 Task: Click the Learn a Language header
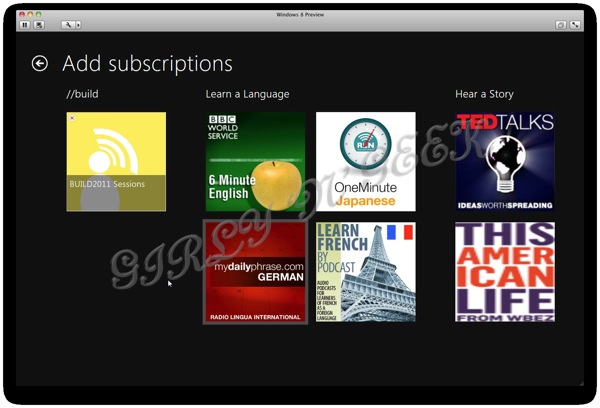pyautogui.click(x=248, y=94)
